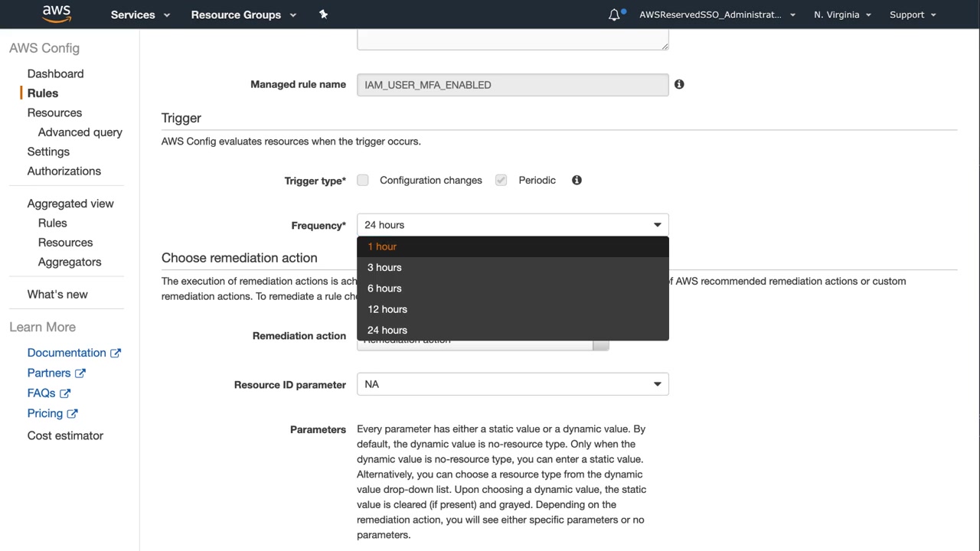This screenshot has width=980, height=551.
Task: Open the notifications bell icon
Action: point(614,15)
